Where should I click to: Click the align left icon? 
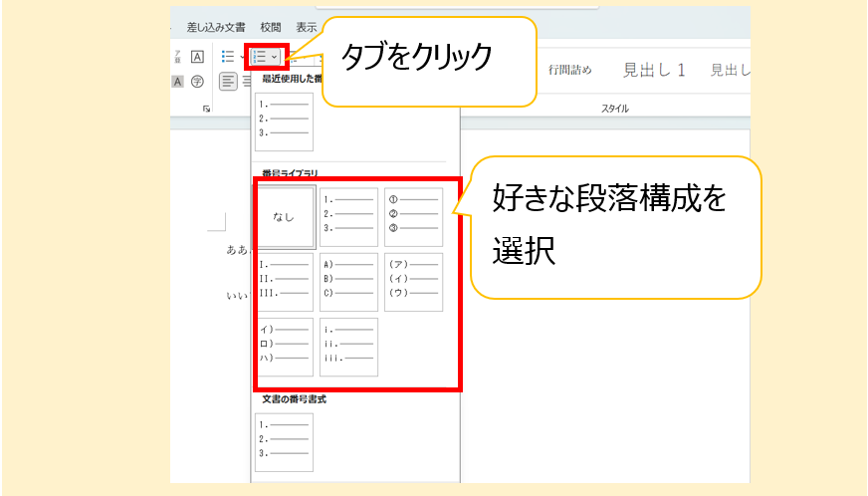[x=228, y=82]
